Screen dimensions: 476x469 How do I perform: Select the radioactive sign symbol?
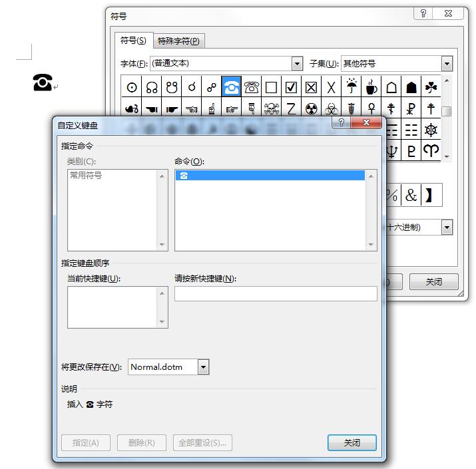[311, 108]
